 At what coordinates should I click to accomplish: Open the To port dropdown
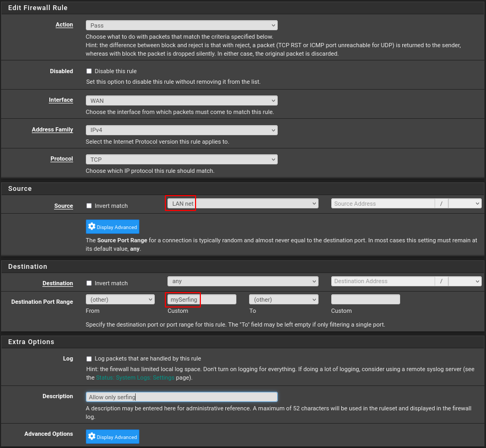284,300
